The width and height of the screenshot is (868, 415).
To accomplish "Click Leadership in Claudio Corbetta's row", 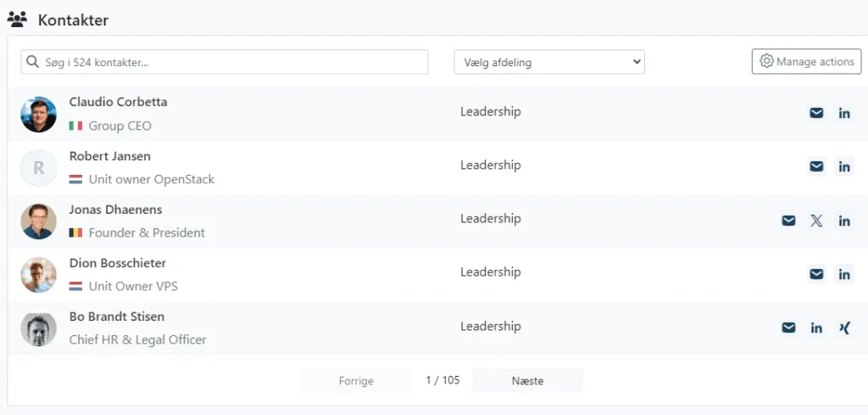I will pos(491,112).
